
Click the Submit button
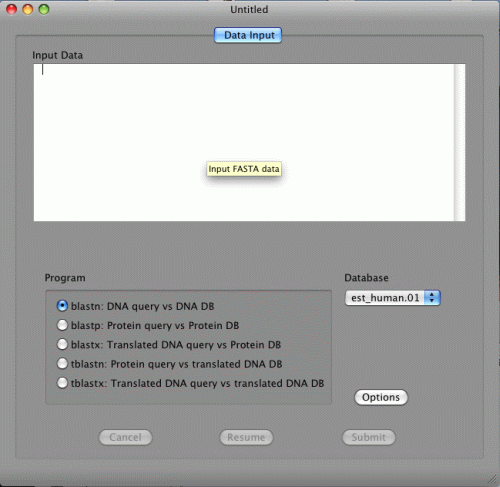tap(369, 437)
